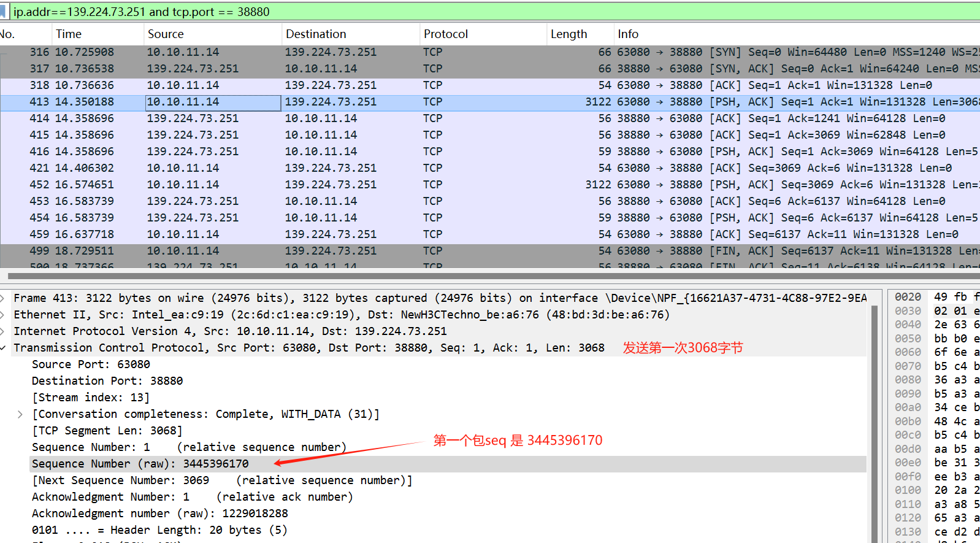
Task: Click hex offset 0100 in bytes pane
Action: pos(908,490)
